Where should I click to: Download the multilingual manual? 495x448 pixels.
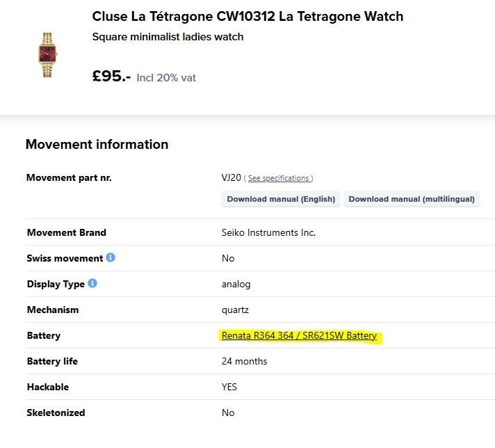tap(412, 199)
